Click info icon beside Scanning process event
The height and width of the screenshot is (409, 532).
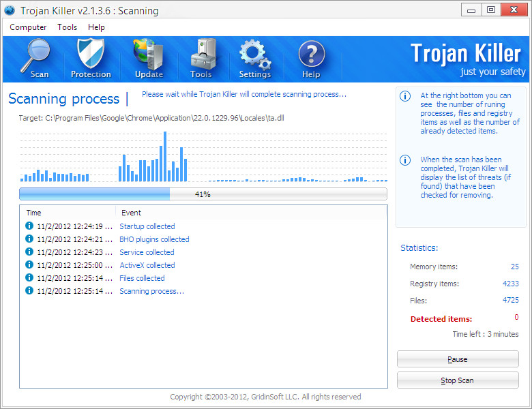29,290
